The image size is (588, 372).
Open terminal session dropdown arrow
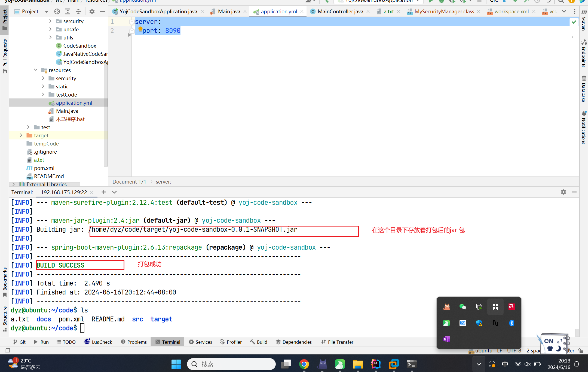click(x=114, y=192)
